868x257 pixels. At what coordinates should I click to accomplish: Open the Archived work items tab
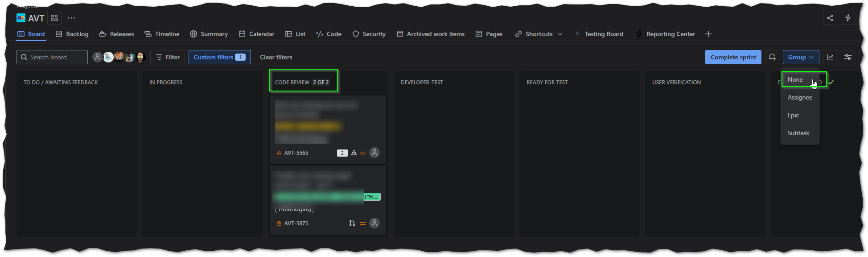(431, 34)
